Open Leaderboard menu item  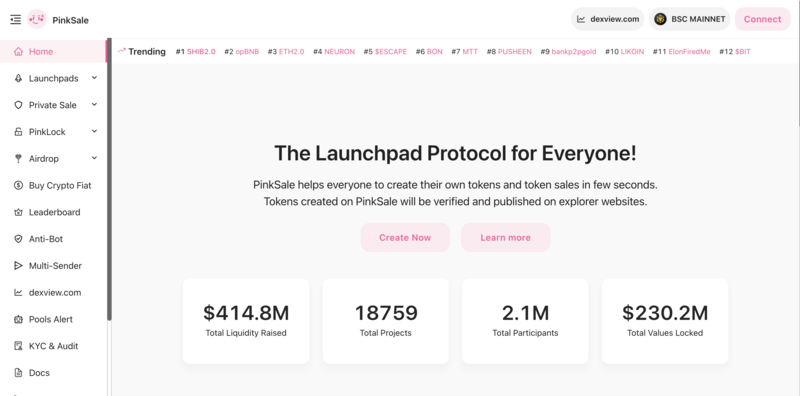(53, 212)
